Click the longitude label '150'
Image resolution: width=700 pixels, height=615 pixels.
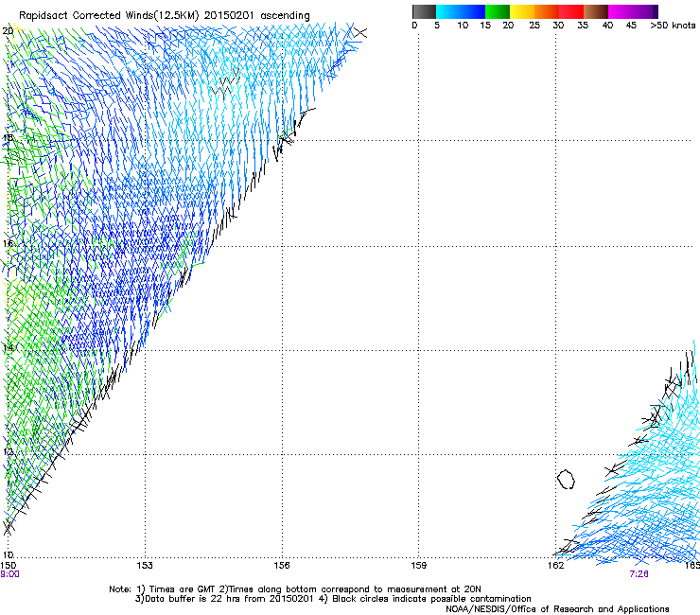click(x=9, y=566)
